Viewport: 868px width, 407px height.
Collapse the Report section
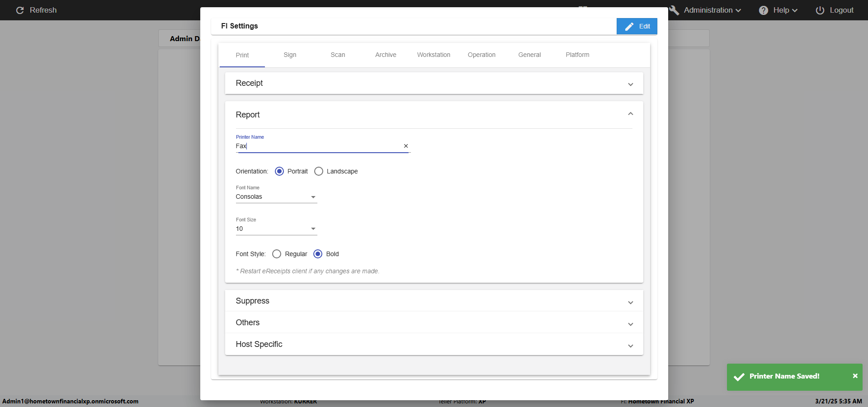pos(630,114)
